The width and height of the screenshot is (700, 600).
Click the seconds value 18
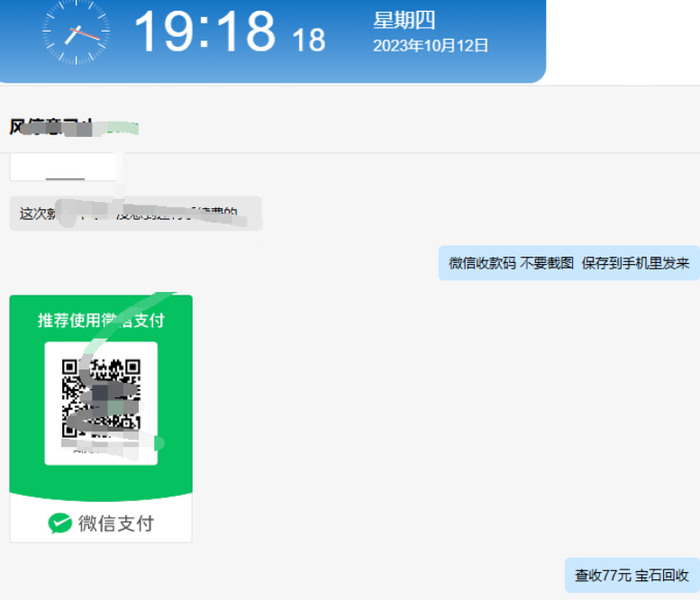pyautogui.click(x=309, y=41)
